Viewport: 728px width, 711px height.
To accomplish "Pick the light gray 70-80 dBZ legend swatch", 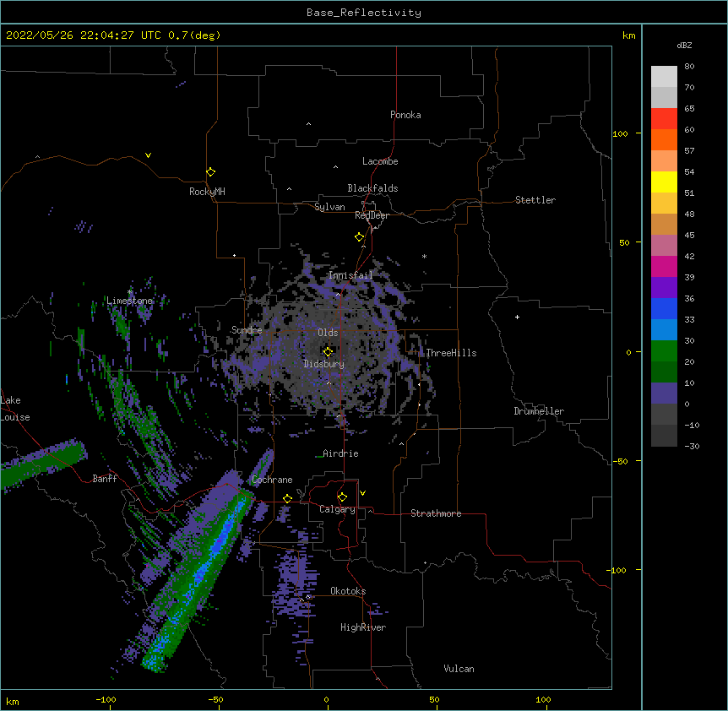I will pyautogui.click(x=664, y=77).
